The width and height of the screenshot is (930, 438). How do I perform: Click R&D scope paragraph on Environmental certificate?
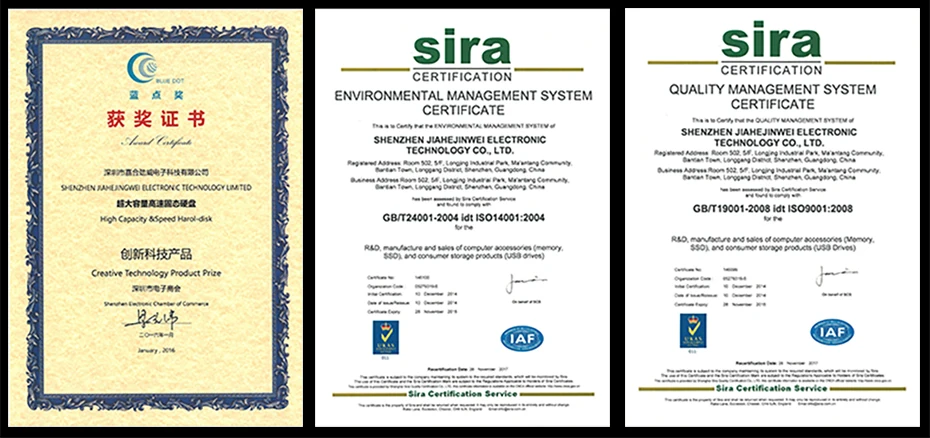click(x=463, y=252)
